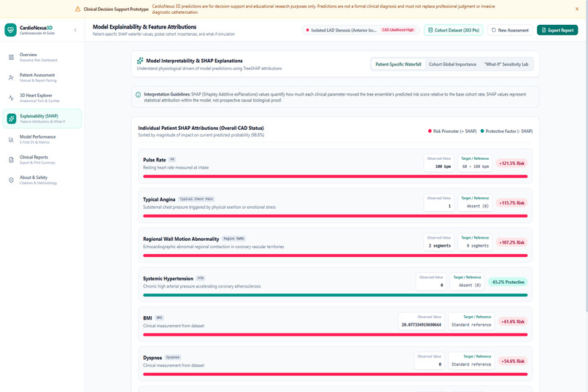Click the Typical Angina red SHAP bar

336,216
